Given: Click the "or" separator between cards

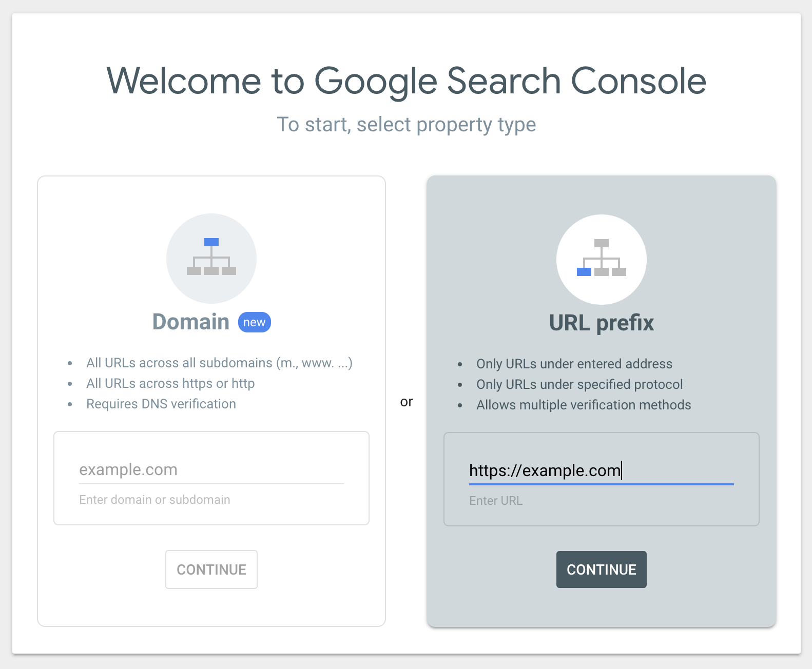Looking at the screenshot, I should click(406, 402).
